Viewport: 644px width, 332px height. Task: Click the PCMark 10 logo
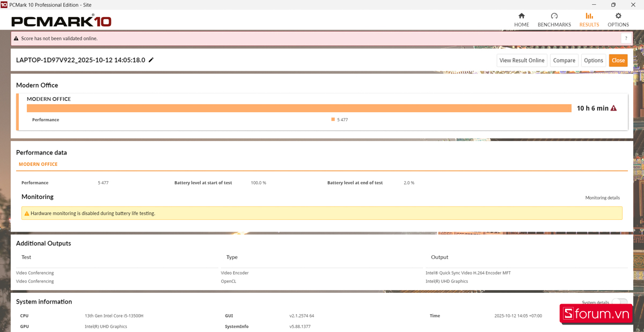click(x=61, y=21)
